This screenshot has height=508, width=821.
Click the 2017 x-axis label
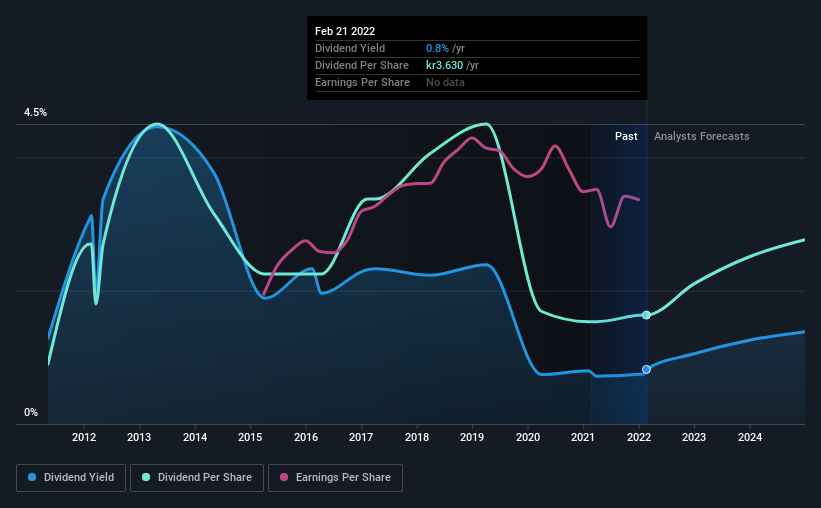[361, 437]
